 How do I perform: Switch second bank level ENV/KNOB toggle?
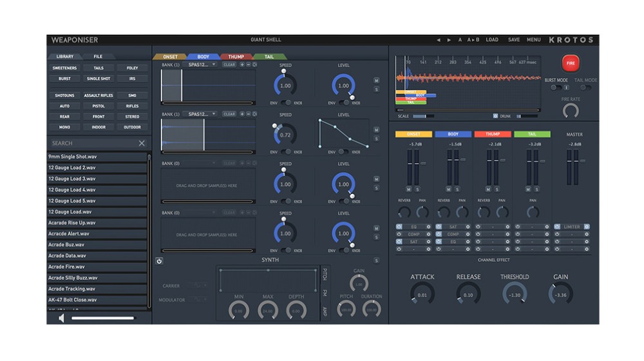[x=344, y=152]
